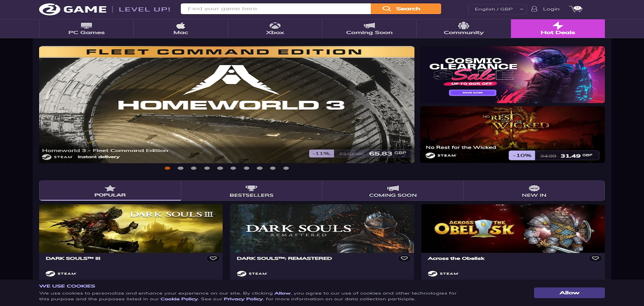Select the fifth carousel dot

pos(220,168)
